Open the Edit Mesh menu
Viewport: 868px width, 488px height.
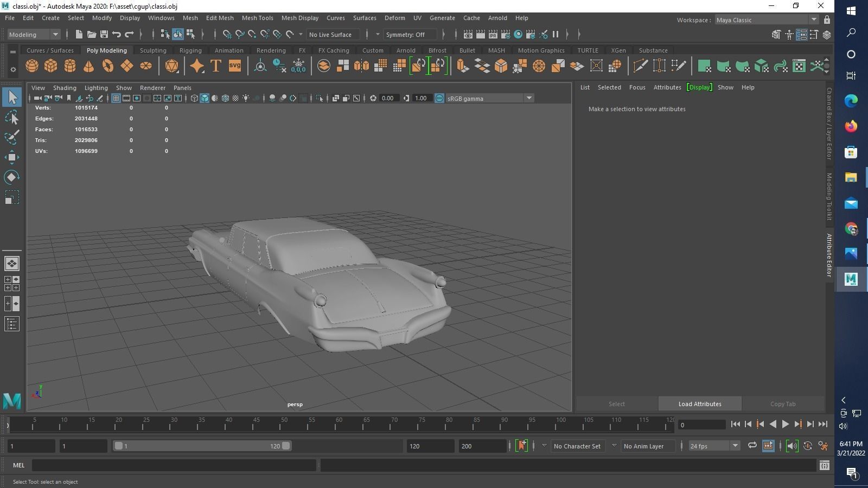point(220,18)
